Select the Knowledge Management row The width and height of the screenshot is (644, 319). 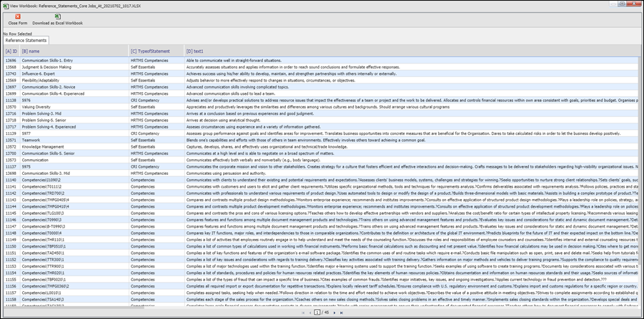(x=43, y=146)
